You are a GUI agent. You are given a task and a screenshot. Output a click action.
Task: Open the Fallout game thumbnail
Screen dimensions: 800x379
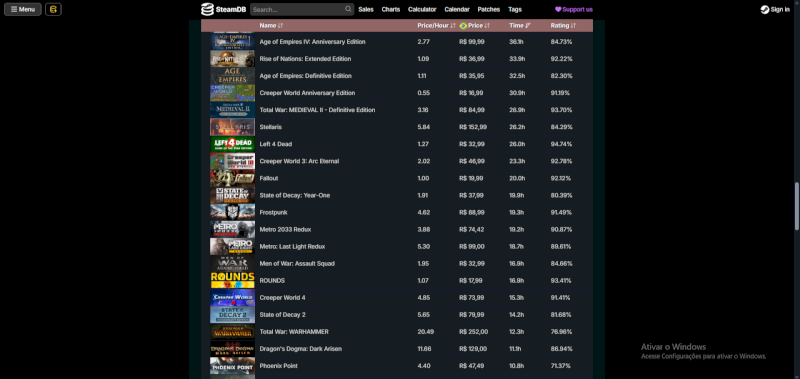pos(233,178)
